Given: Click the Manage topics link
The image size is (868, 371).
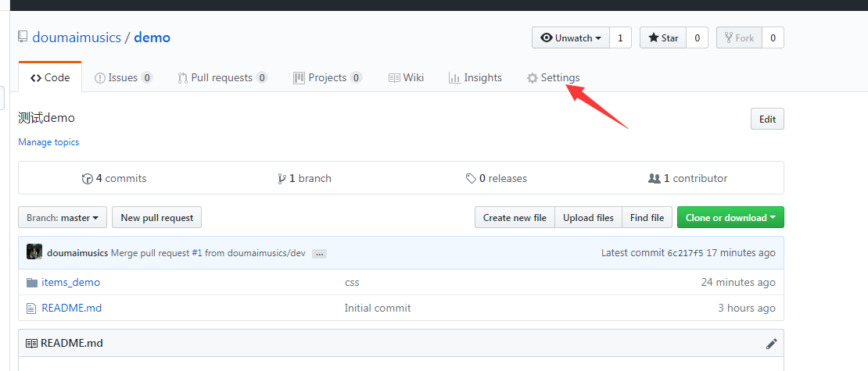Looking at the screenshot, I should (x=48, y=142).
